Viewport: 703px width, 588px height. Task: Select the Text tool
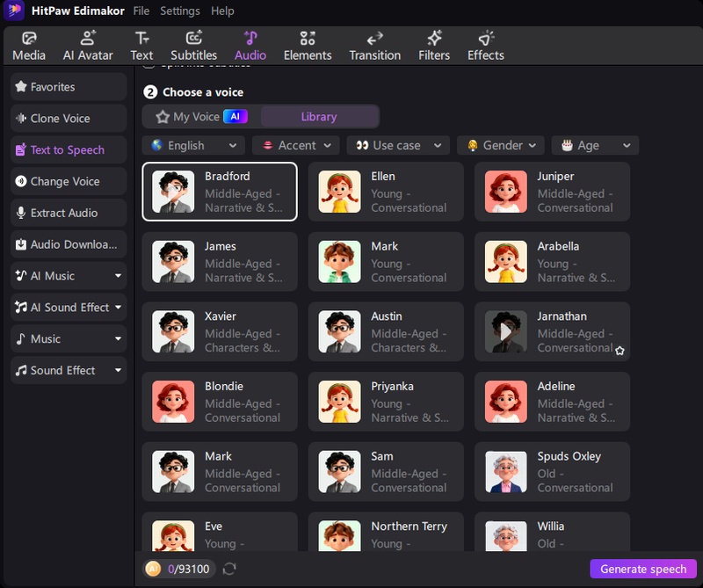click(x=141, y=46)
